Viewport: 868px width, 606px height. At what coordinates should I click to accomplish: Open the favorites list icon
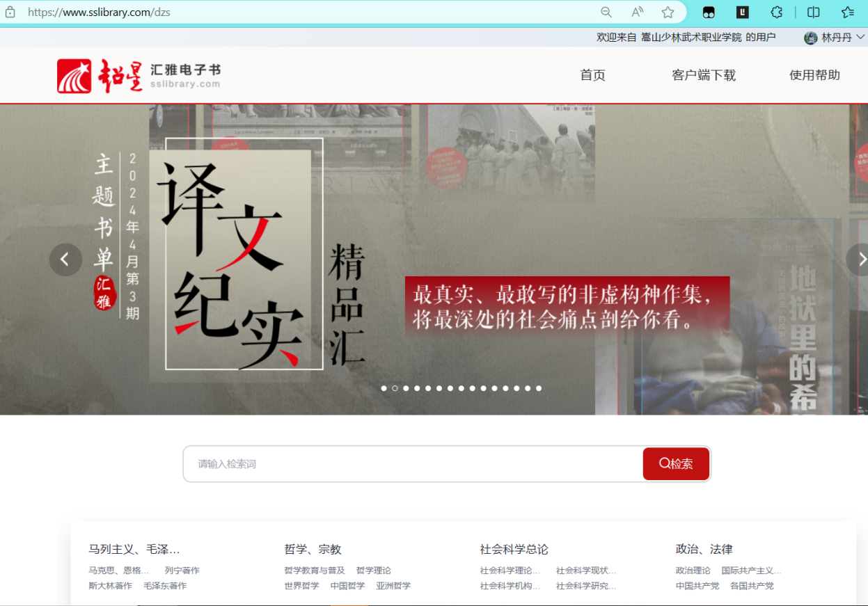[x=847, y=12]
